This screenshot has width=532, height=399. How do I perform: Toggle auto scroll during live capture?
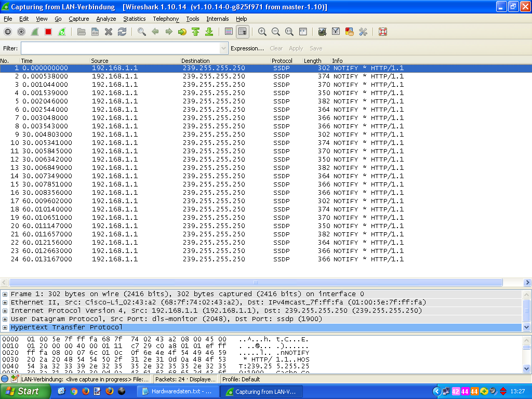(243, 32)
